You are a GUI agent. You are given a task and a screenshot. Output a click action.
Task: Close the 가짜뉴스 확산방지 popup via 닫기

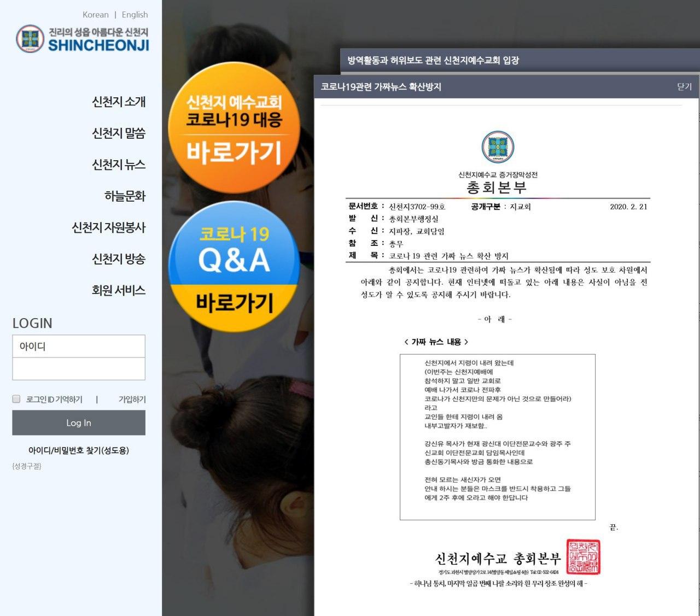point(685,86)
